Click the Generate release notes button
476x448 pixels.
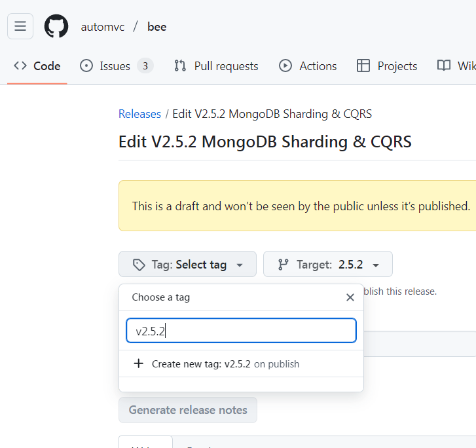188,410
